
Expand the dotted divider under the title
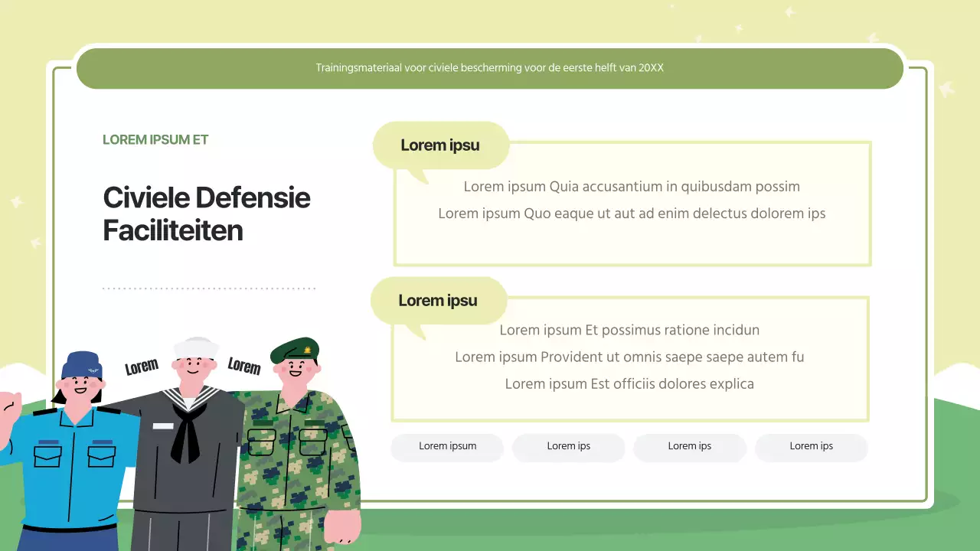tap(208, 289)
